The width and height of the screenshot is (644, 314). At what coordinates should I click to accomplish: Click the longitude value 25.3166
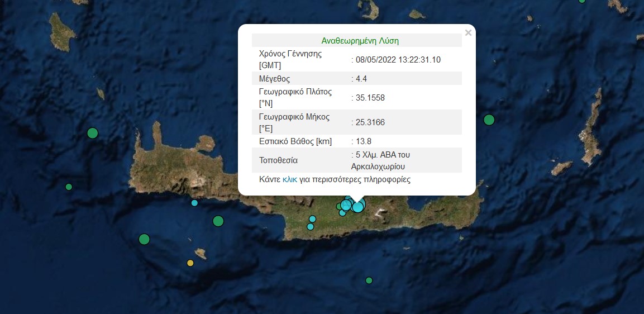click(x=370, y=122)
